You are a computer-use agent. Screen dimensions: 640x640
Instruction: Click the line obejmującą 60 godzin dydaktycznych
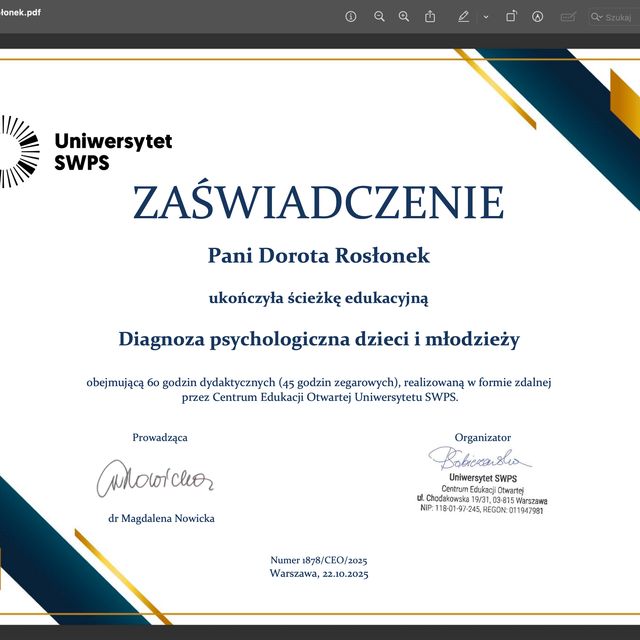(319, 382)
